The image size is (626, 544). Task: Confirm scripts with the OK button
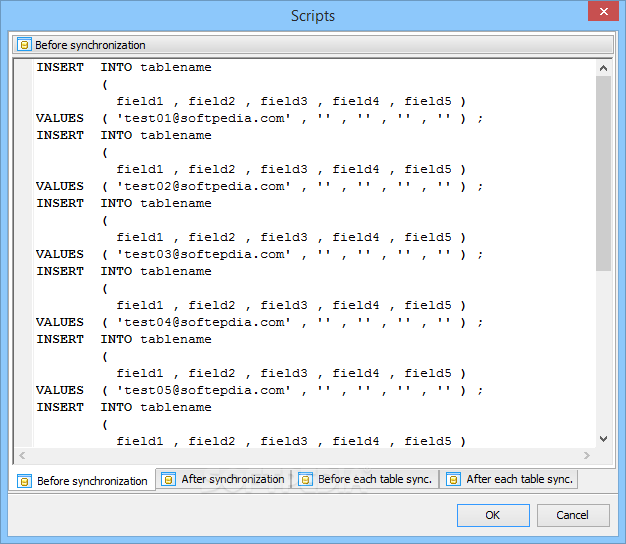(493, 515)
